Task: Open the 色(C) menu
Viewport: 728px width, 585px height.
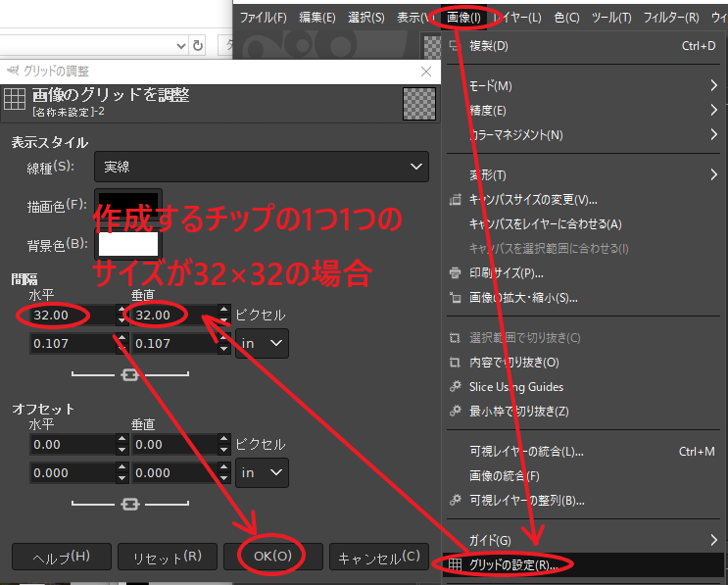Action: 566,18
